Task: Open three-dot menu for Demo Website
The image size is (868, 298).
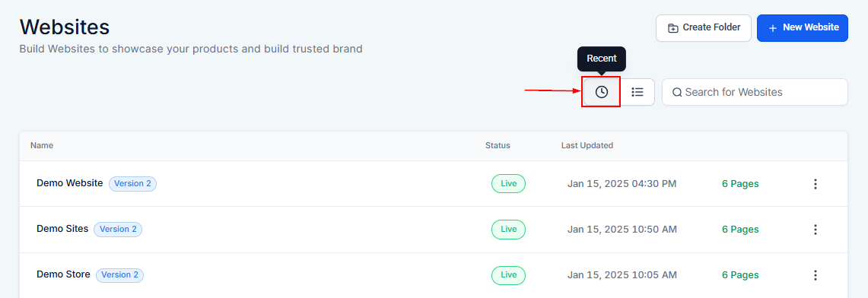Action: click(815, 184)
